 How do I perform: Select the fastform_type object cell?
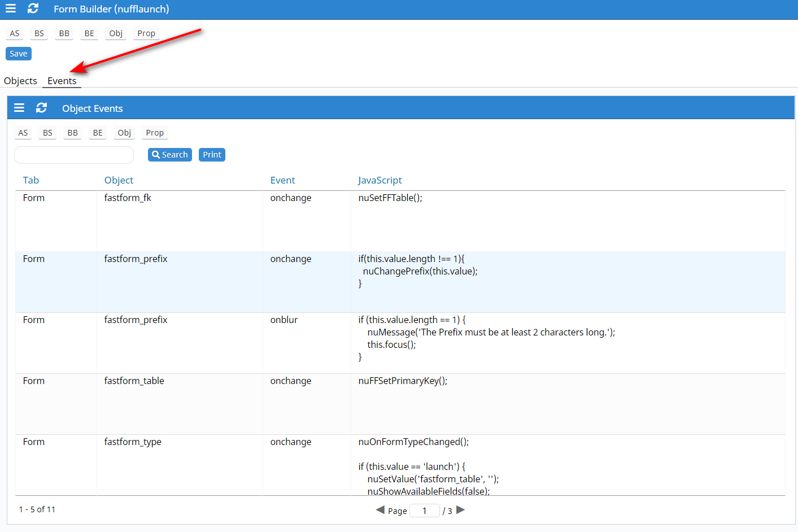pos(180,465)
